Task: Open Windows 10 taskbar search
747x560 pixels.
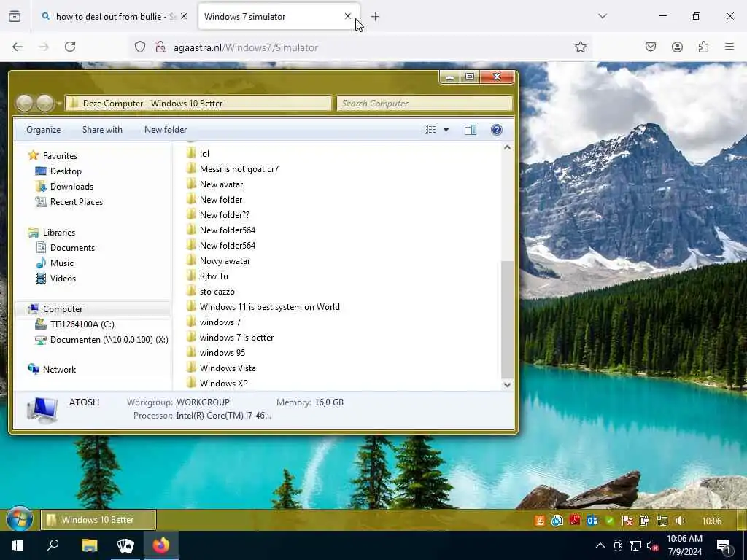Action: click(53, 545)
